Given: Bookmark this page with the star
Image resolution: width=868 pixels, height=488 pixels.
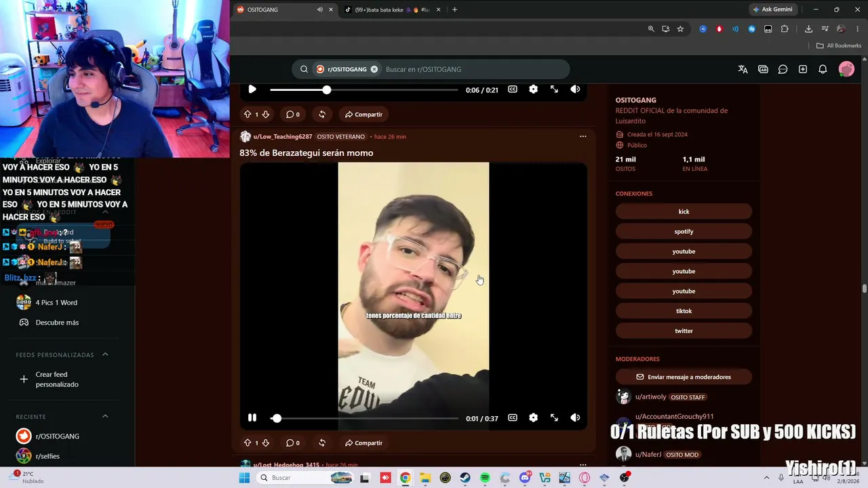Looking at the screenshot, I should coord(680,29).
